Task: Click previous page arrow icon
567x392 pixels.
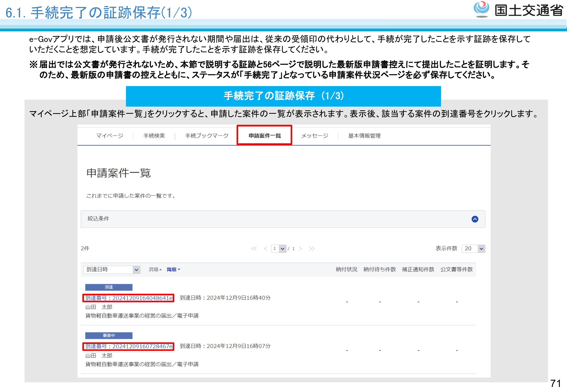Action: [266, 249]
